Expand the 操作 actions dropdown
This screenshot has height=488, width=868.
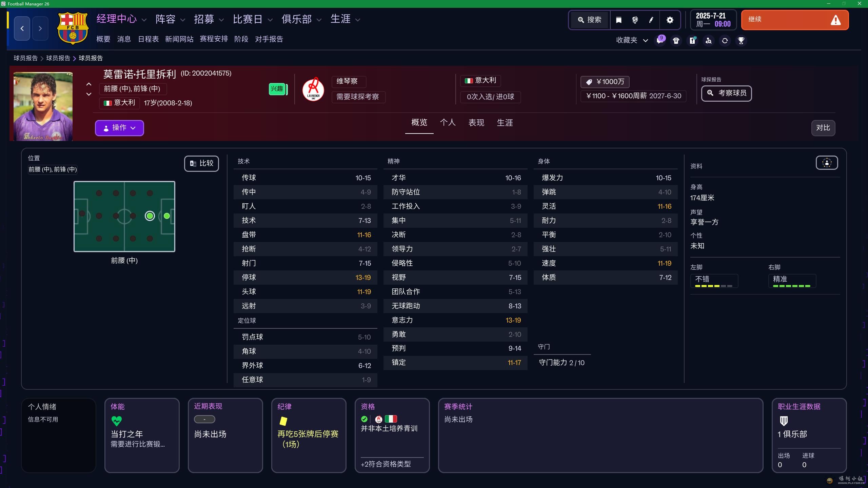pos(119,128)
